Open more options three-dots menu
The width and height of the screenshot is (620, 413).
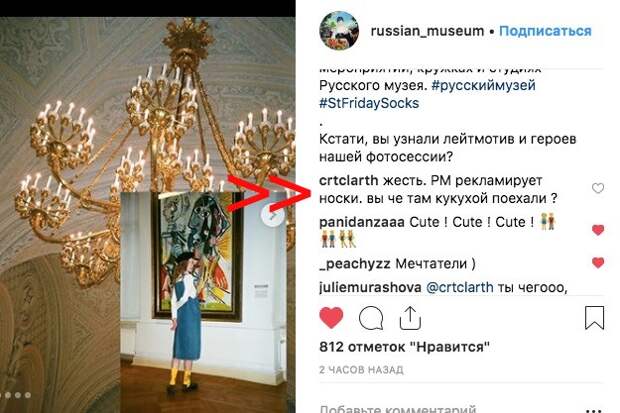click(595, 411)
